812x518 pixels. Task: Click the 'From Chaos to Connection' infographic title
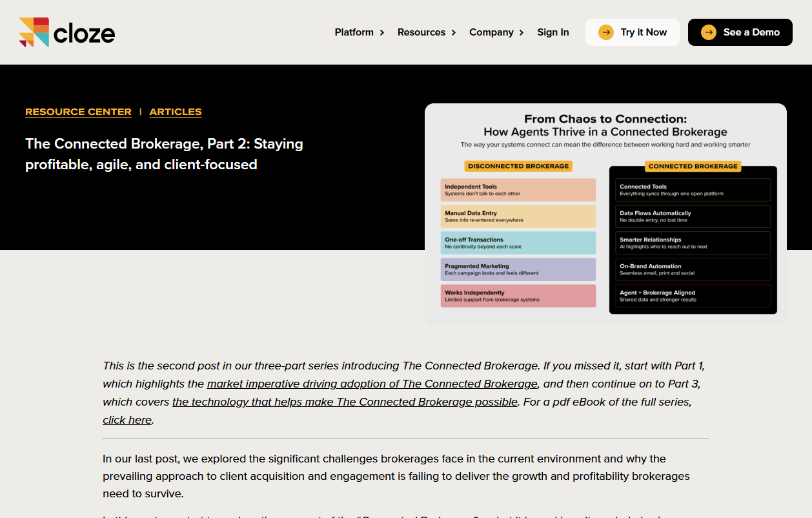[605, 119]
